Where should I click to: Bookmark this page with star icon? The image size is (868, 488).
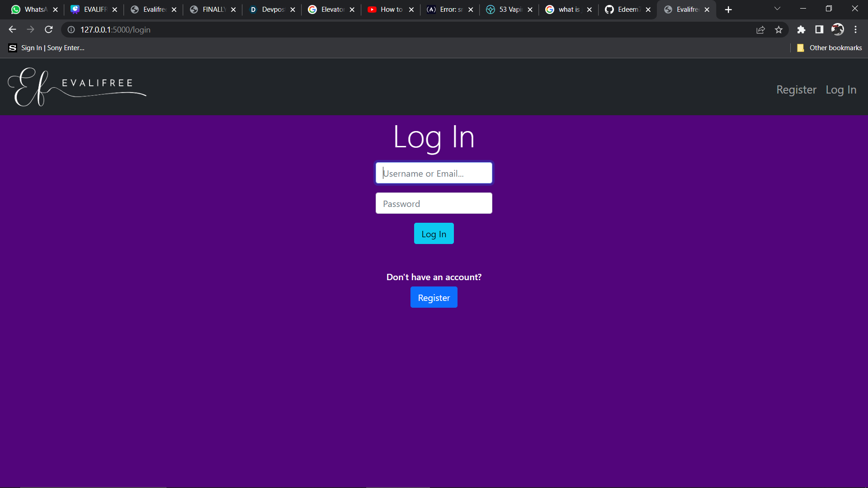pyautogui.click(x=778, y=29)
